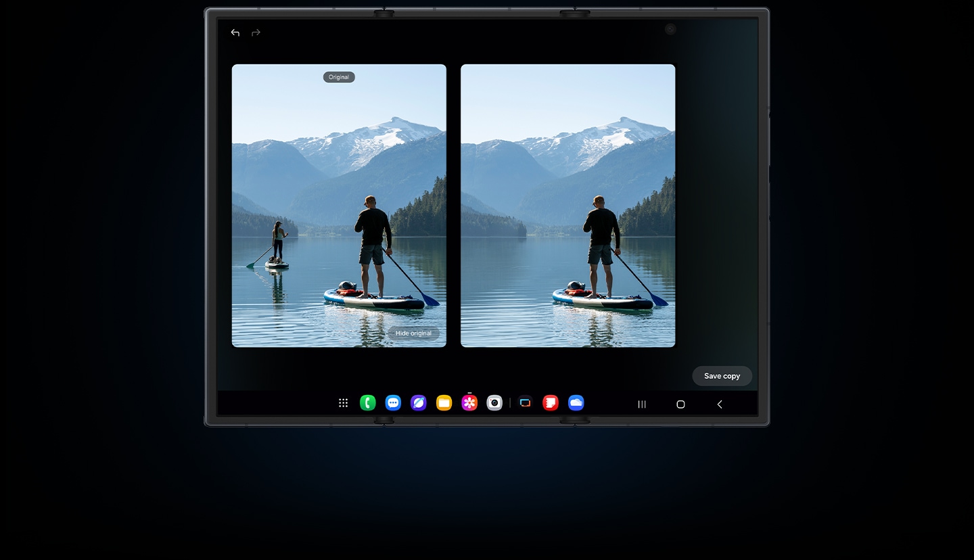The height and width of the screenshot is (560, 974).
Task: Open the Phone app
Action: coord(367,402)
